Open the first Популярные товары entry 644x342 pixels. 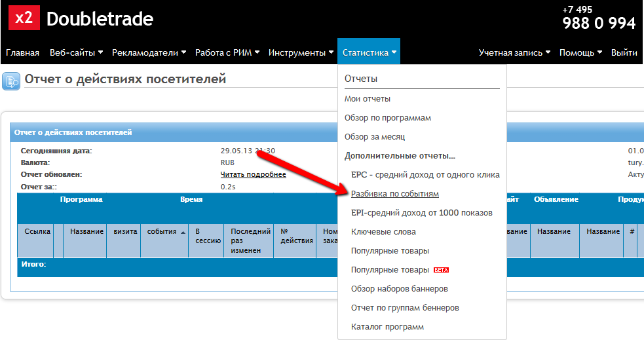pos(390,251)
